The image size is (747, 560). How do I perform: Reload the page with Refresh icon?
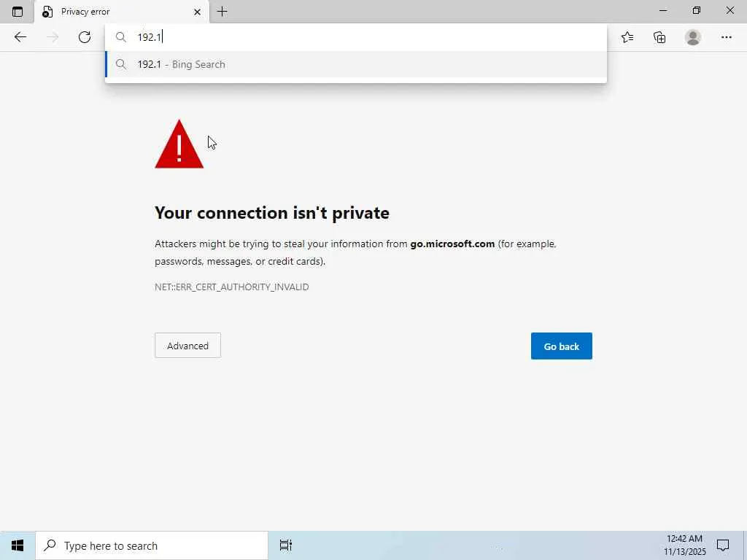pos(85,37)
